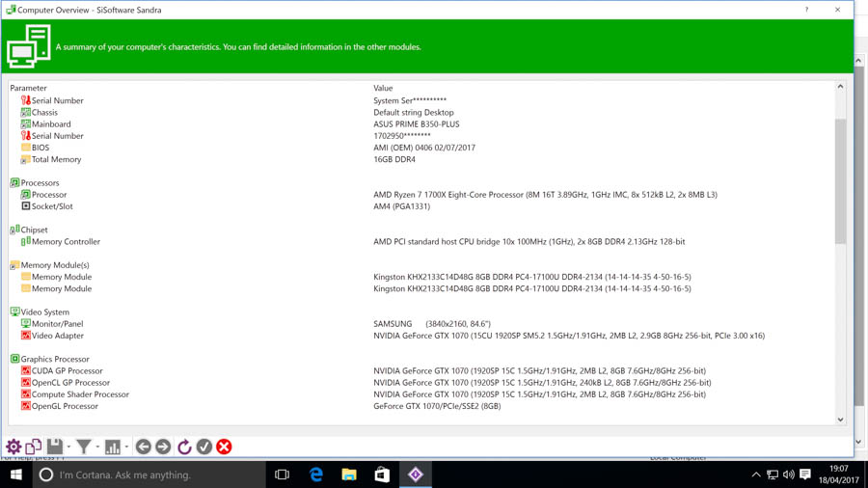Screen dimensions: 868x488
Task: Open the Action Center notification icon
Action: pos(805,474)
